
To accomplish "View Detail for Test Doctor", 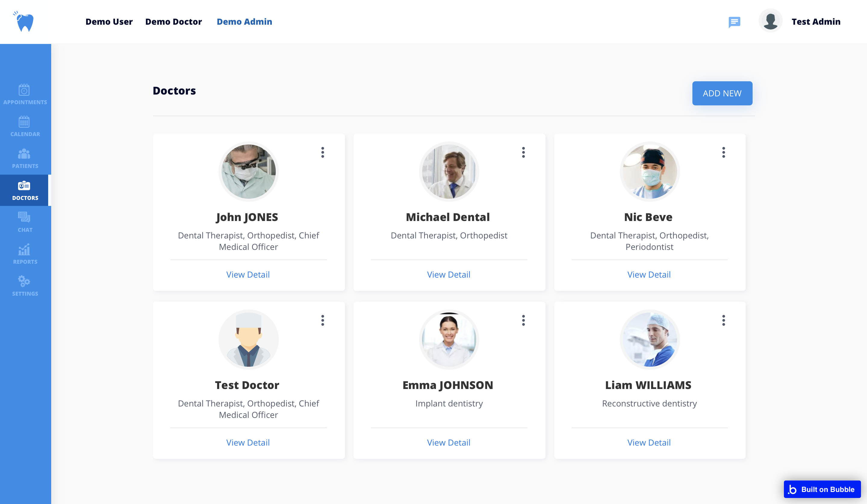I will [x=248, y=442].
